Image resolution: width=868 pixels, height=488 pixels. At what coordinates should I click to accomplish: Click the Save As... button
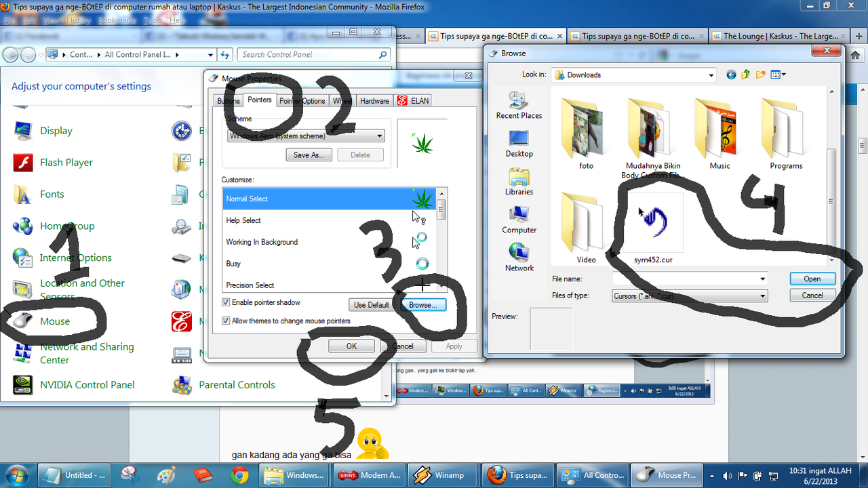pos(309,155)
